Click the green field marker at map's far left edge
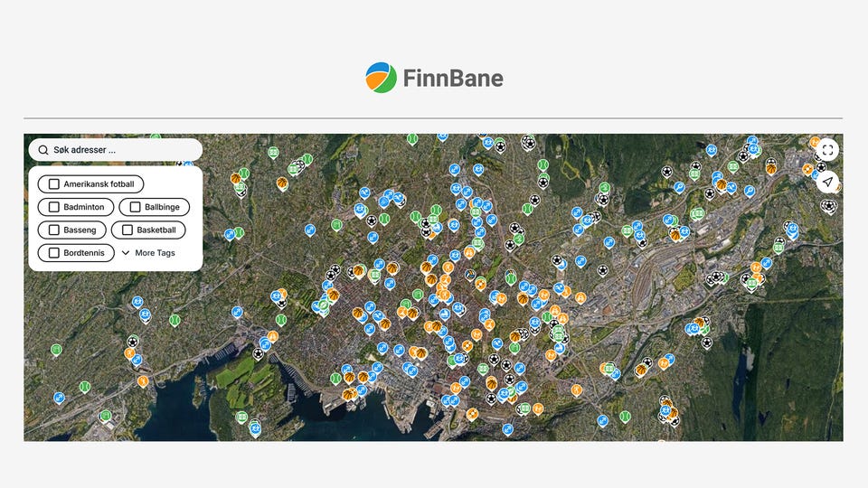The image size is (868, 488). coord(56,350)
